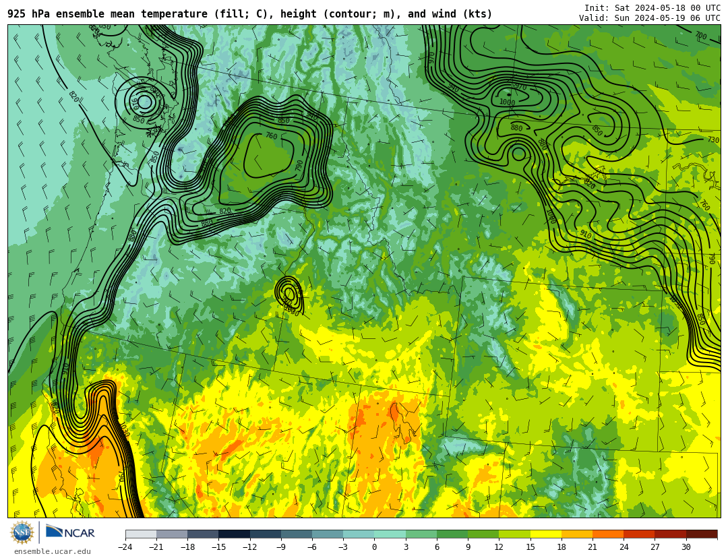Pick the mint 0 to 3 colorbar swatch
Image resolution: width=728 pixels, height=560 pixels.
(x=390, y=534)
